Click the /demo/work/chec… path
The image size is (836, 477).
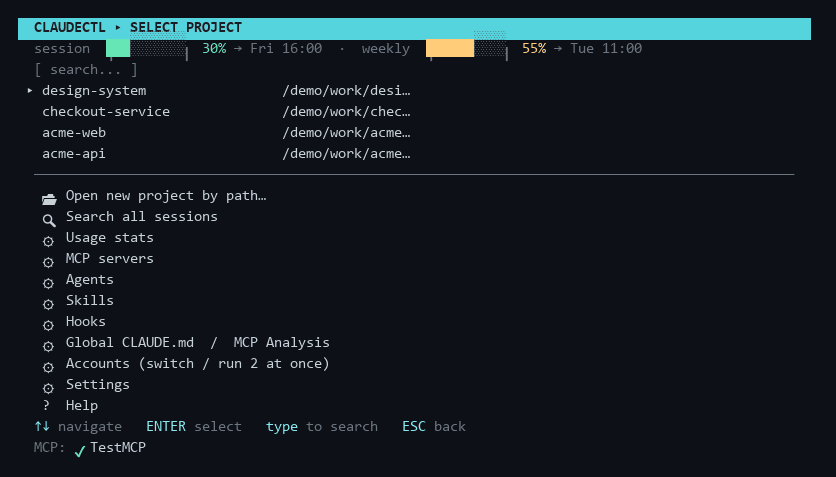tap(347, 111)
